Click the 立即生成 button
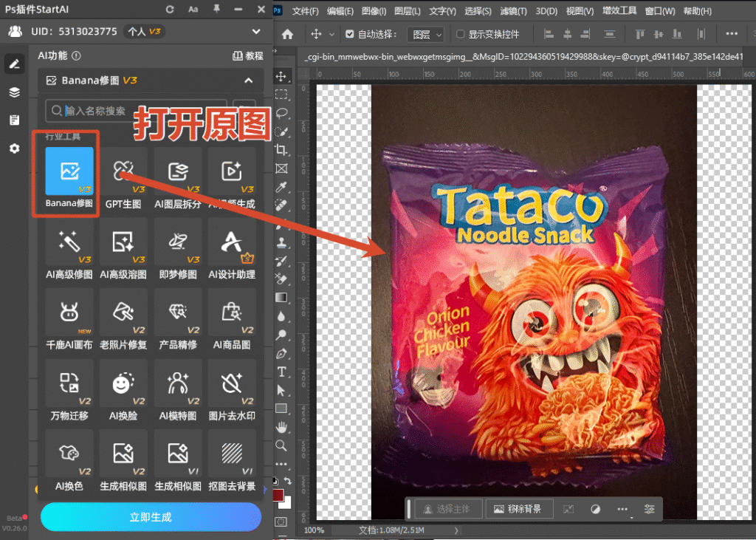The height and width of the screenshot is (540, 756). point(151,517)
